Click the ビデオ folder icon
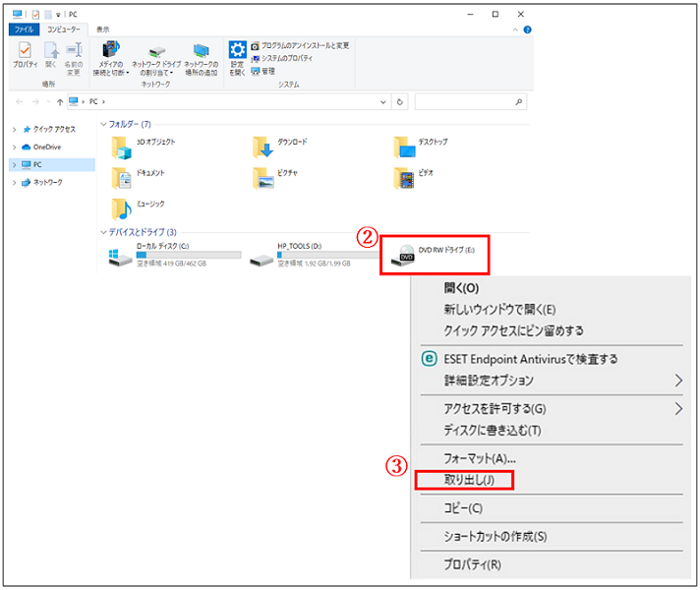The height and width of the screenshot is (590, 700). tap(404, 177)
